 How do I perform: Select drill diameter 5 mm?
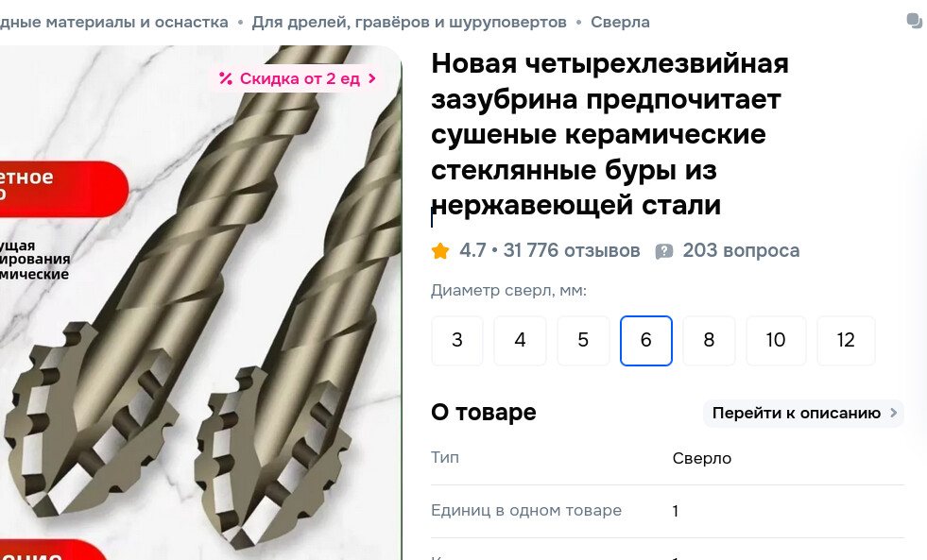click(x=583, y=340)
